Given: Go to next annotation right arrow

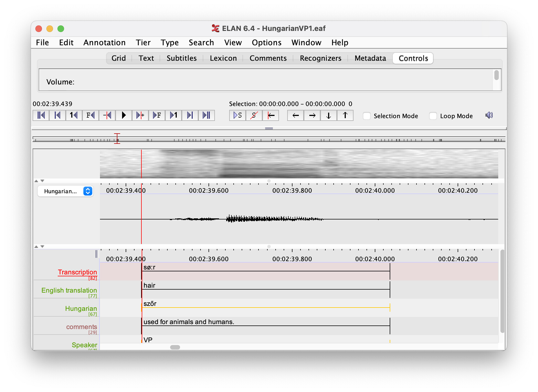Looking at the screenshot, I should (x=312, y=115).
